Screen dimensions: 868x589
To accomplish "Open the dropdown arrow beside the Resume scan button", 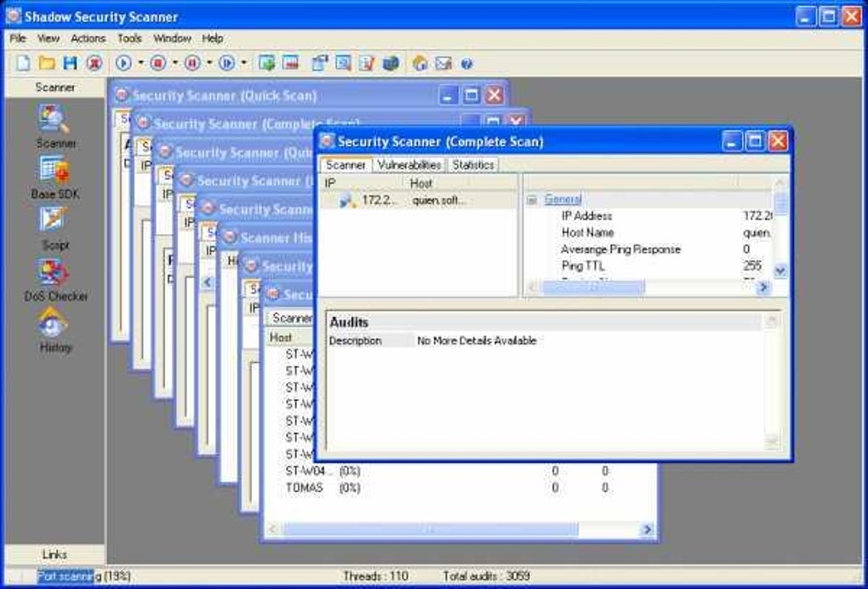I will click(x=243, y=63).
